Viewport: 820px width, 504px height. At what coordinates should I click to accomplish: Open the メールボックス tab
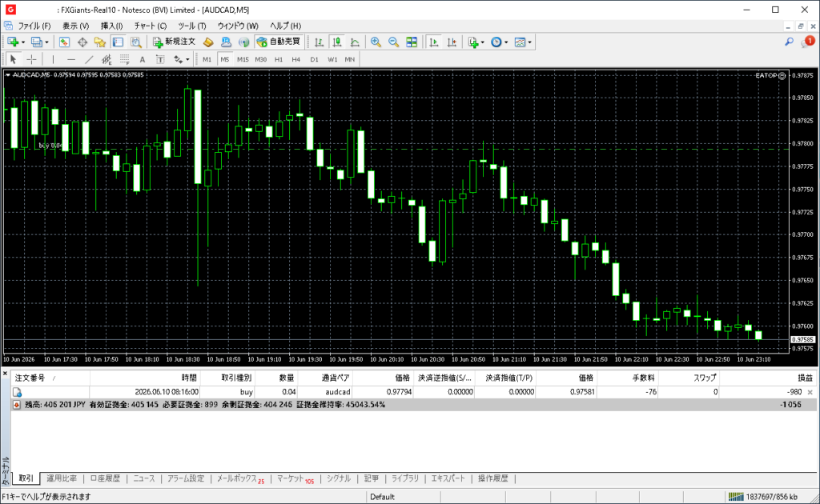240,478
